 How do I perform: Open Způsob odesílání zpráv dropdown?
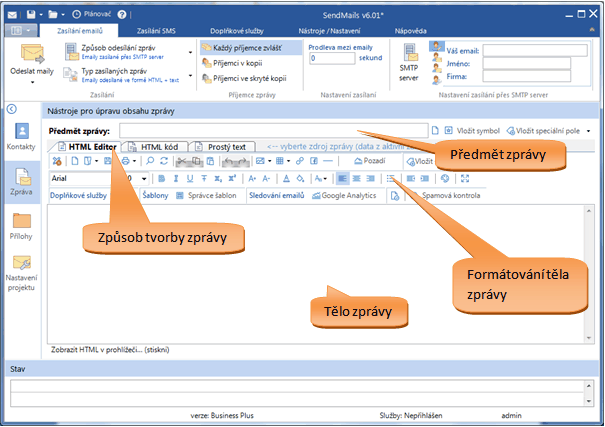click(x=108, y=51)
